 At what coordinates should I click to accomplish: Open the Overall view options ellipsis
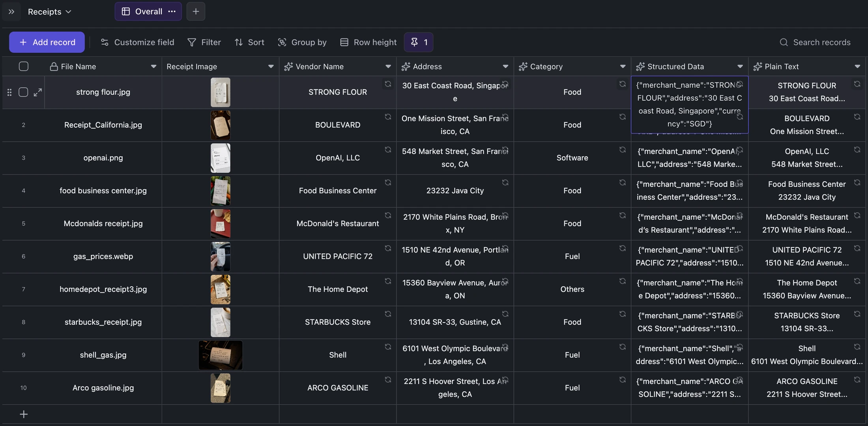point(172,11)
